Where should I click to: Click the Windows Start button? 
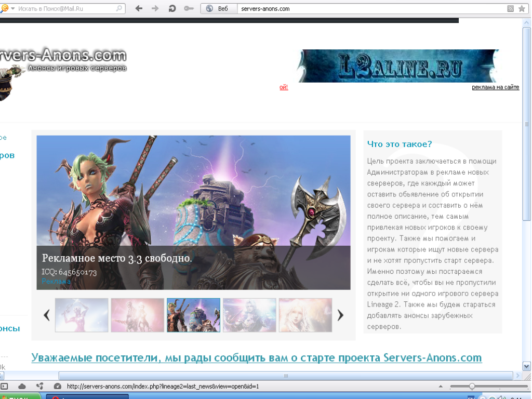click(x=20, y=396)
